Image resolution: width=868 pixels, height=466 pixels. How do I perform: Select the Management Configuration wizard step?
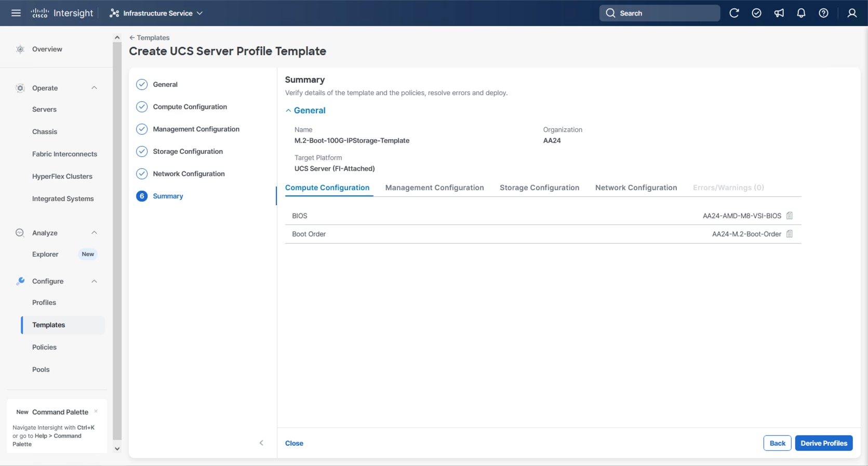[196, 129]
